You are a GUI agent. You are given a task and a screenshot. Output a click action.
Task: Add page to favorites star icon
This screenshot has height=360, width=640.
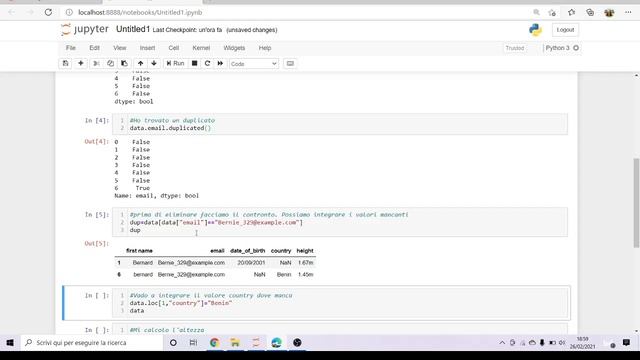[x=552, y=12]
